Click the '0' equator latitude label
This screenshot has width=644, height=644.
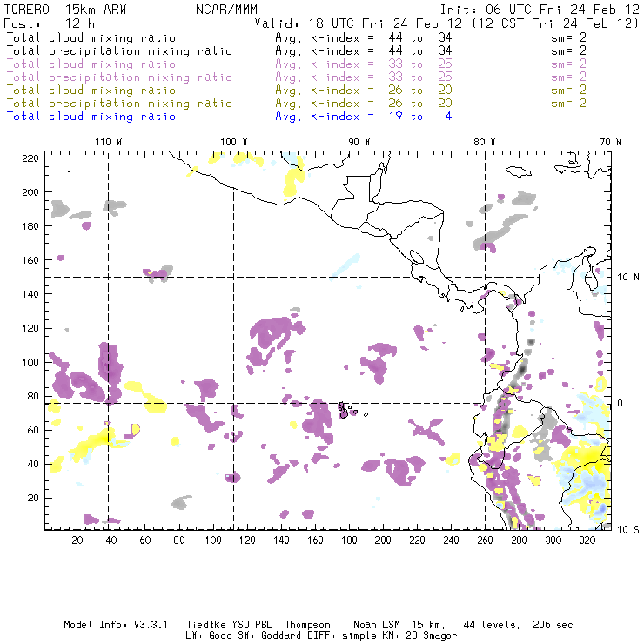(x=621, y=403)
